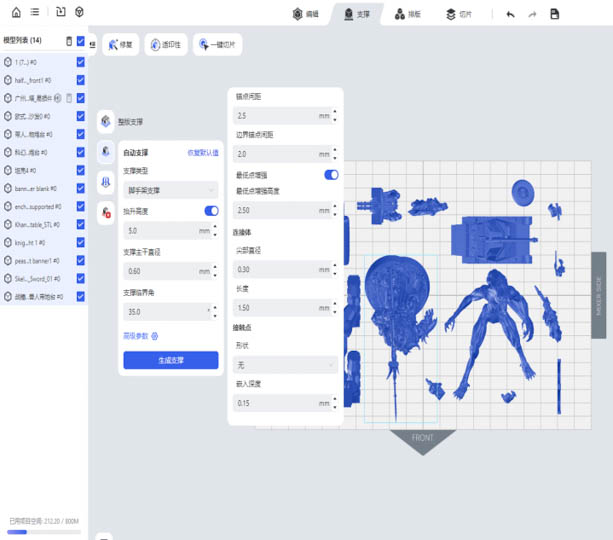Click the restore default values link
The width and height of the screenshot is (613, 540).
click(203, 153)
